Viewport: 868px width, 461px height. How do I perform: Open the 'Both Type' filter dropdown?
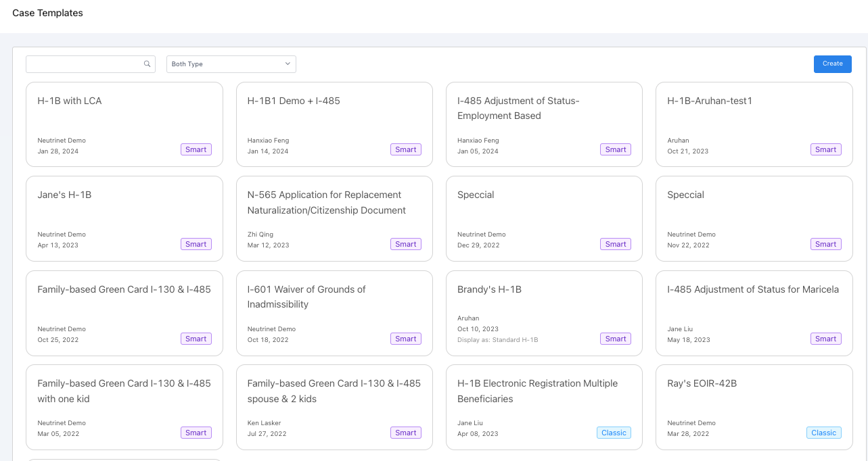231,64
